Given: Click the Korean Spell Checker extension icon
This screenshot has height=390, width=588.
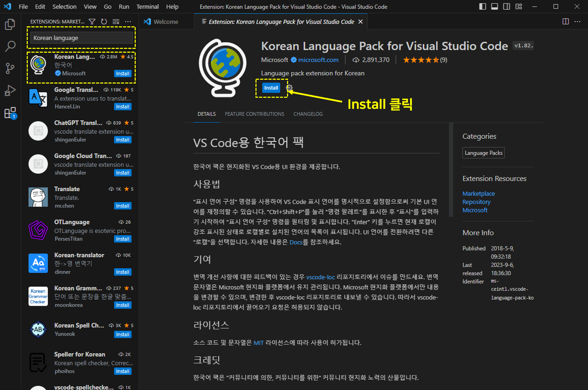Looking at the screenshot, I should [x=38, y=329].
